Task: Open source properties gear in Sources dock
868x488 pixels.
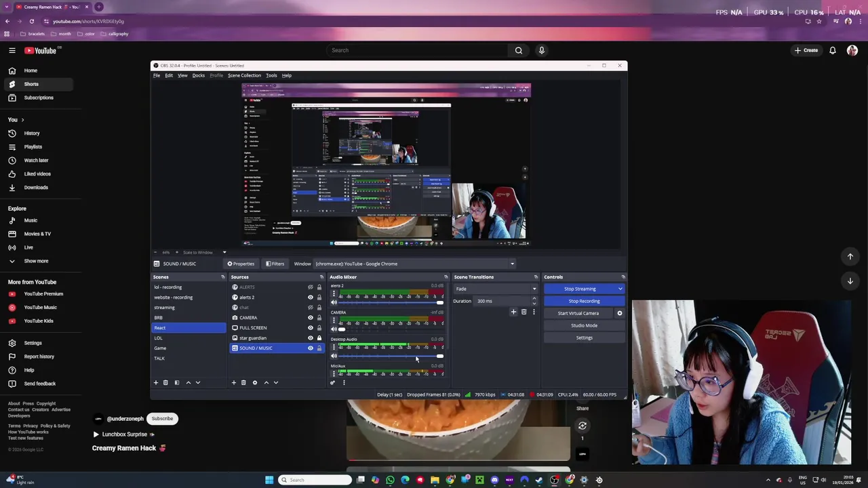Action: point(255,382)
